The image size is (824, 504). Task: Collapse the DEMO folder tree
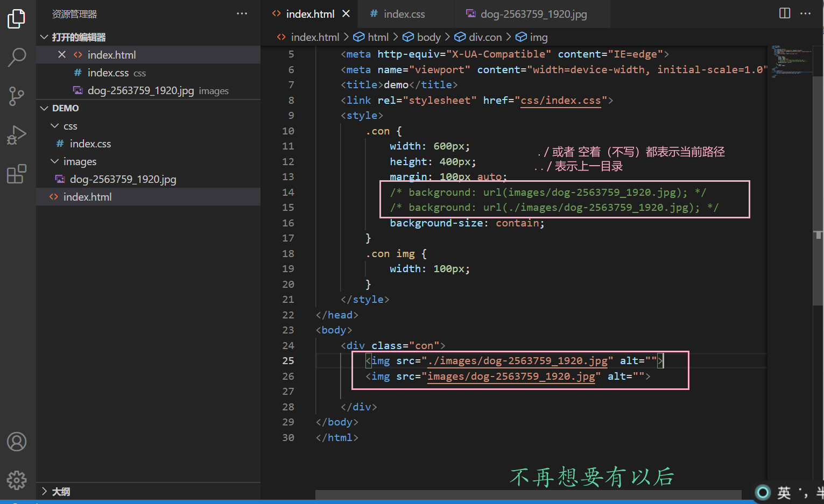[x=44, y=108]
